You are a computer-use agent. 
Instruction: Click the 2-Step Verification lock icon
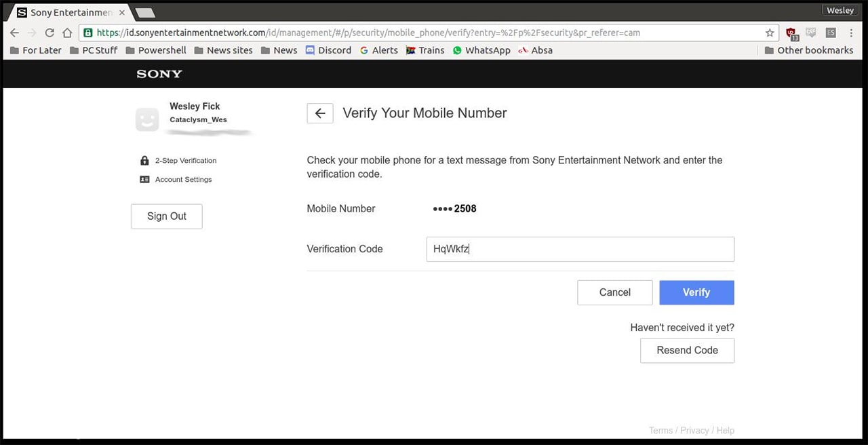tap(144, 161)
